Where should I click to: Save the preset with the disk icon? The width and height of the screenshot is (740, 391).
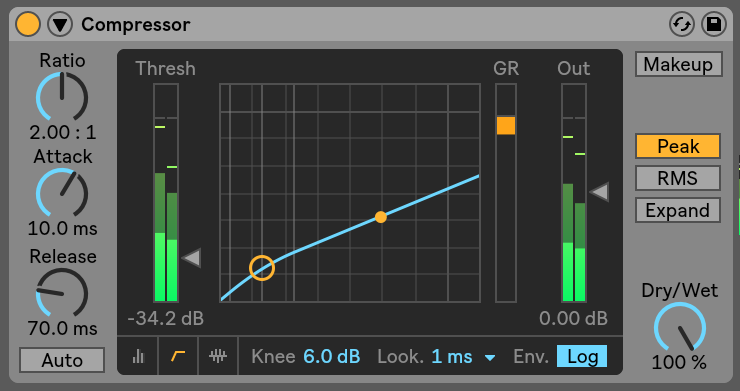(x=714, y=24)
